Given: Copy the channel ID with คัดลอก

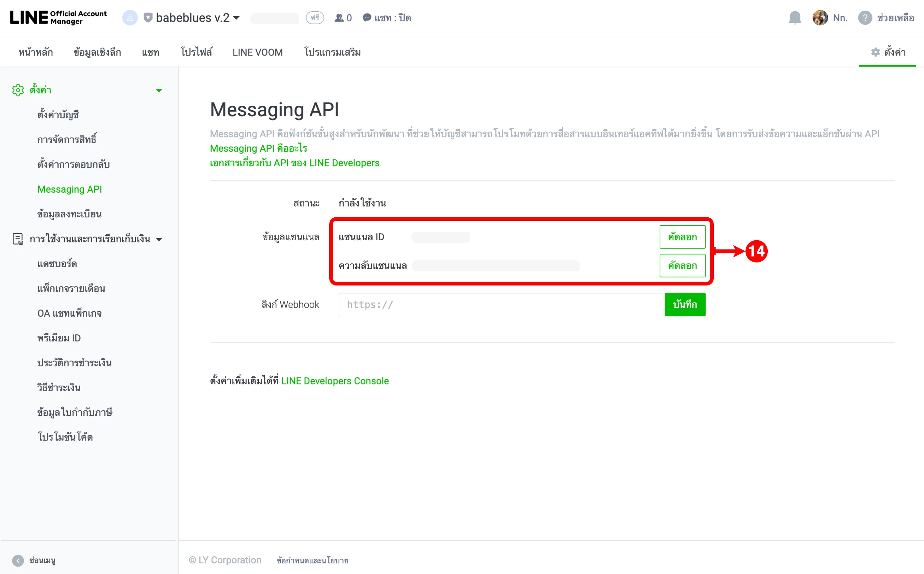Looking at the screenshot, I should [682, 237].
